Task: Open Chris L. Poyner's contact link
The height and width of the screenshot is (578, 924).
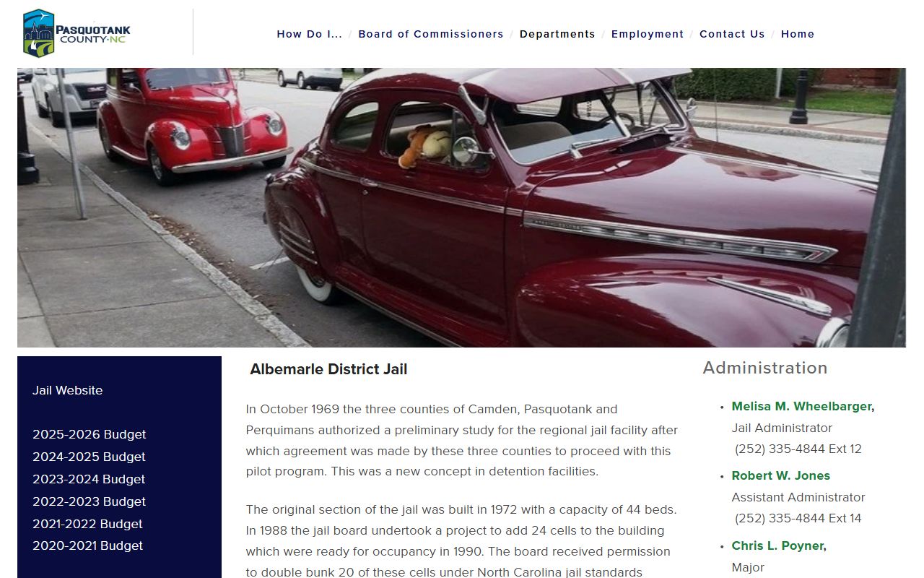Action: (x=778, y=545)
